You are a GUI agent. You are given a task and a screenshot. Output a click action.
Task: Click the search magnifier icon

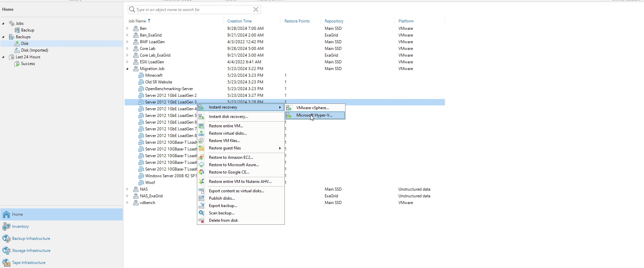tap(132, 9)
